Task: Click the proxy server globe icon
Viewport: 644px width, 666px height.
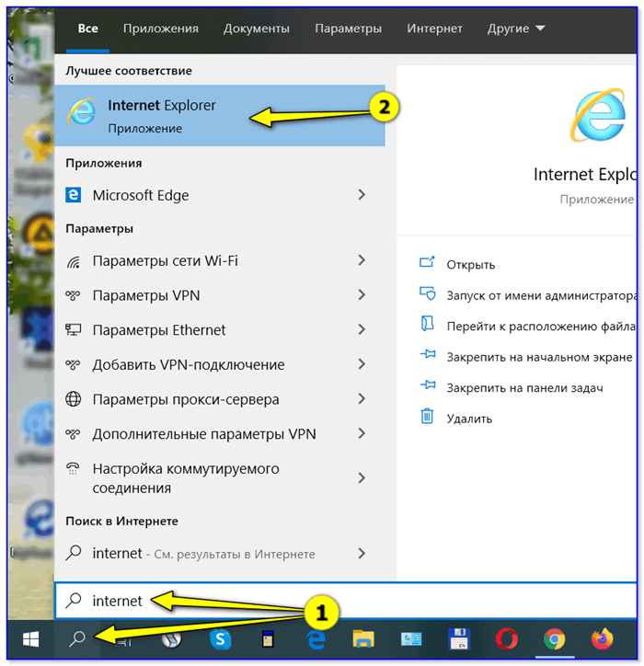Action: point(73,399)
